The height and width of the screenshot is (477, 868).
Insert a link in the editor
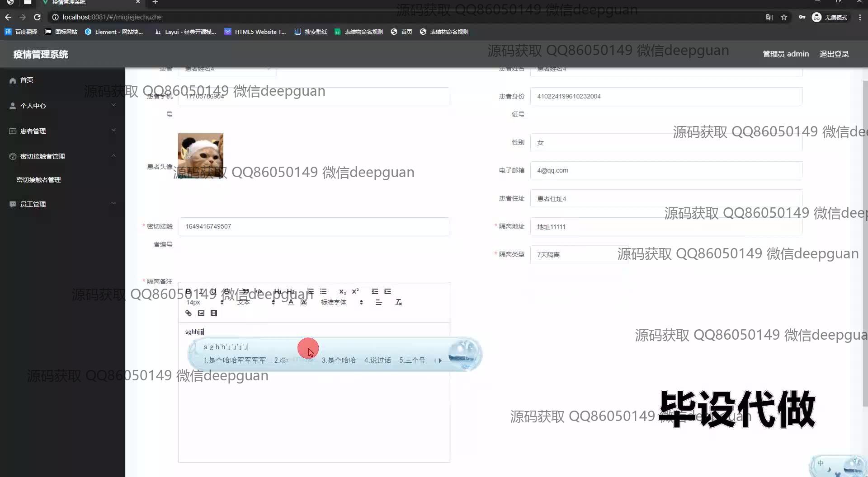coord(189,313)
